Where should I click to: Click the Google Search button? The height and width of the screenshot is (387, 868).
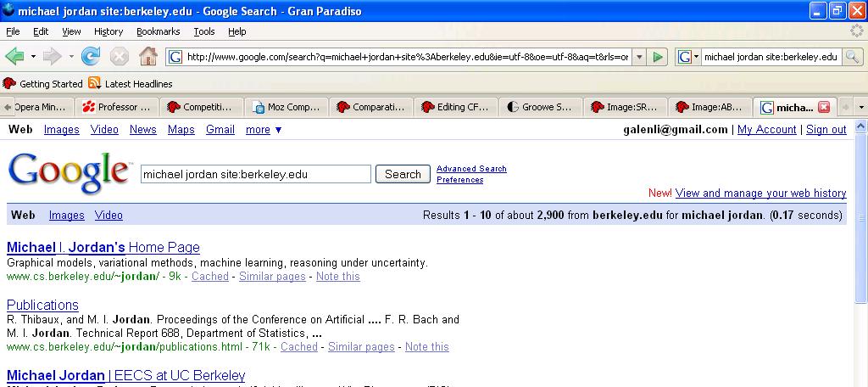click(403, 174)
